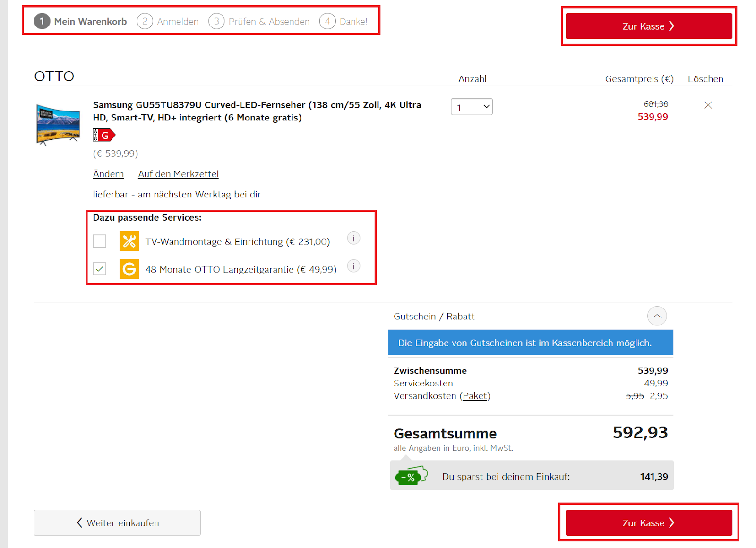Collapse the Gutschein / Rabatt section
756x548 pixels.
(657, 316)
